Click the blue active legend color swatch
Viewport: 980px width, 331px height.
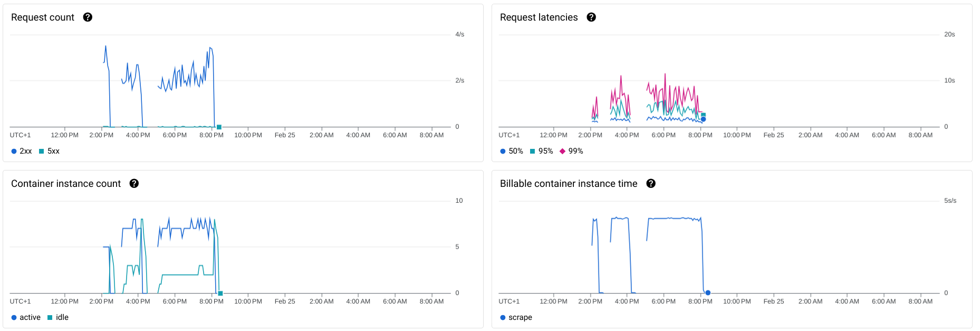point(14,318)
